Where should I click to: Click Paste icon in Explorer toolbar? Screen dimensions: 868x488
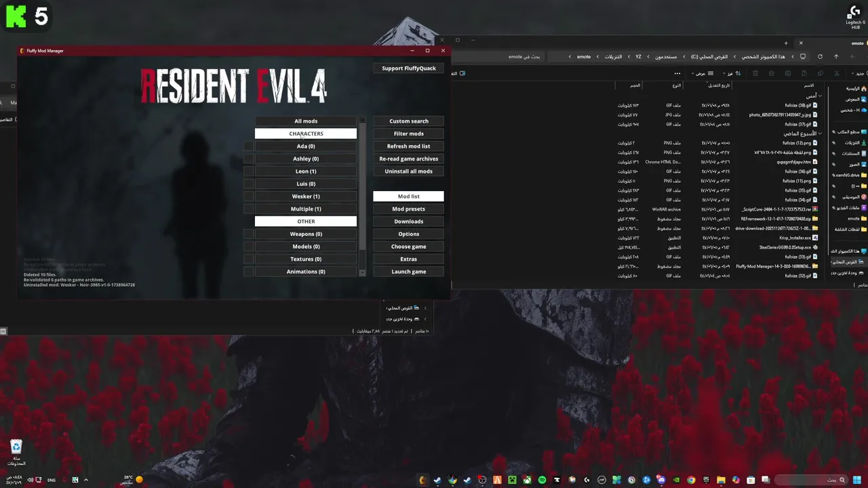pos(804,73)
